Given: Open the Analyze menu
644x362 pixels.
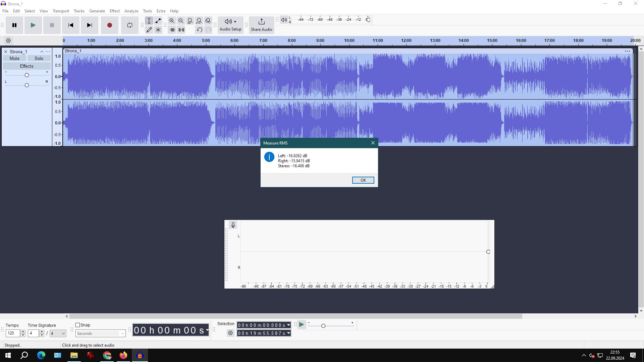Looking at the screenshot, I should tap(131, 11).
